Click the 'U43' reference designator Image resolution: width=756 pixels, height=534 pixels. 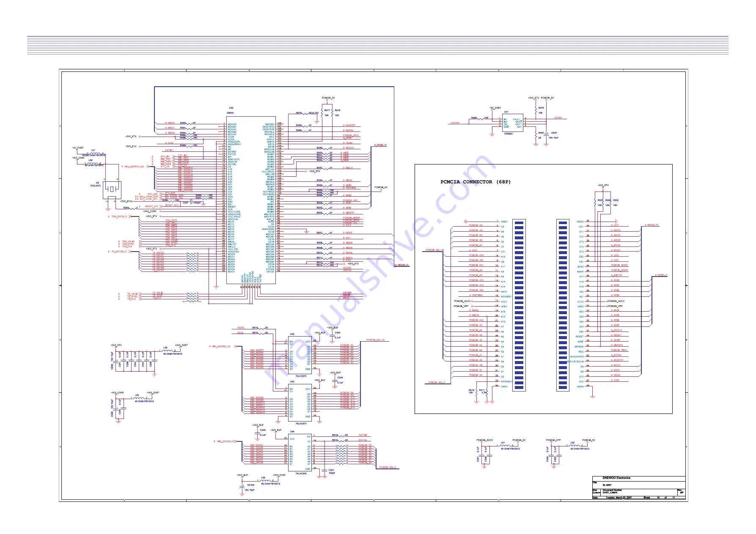coord(292,381)
